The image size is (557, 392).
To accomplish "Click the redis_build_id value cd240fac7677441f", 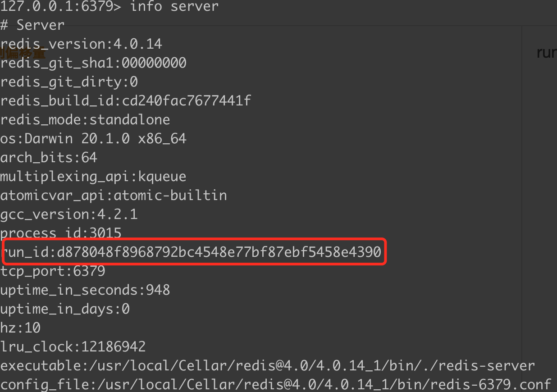I will coord(186,100).
